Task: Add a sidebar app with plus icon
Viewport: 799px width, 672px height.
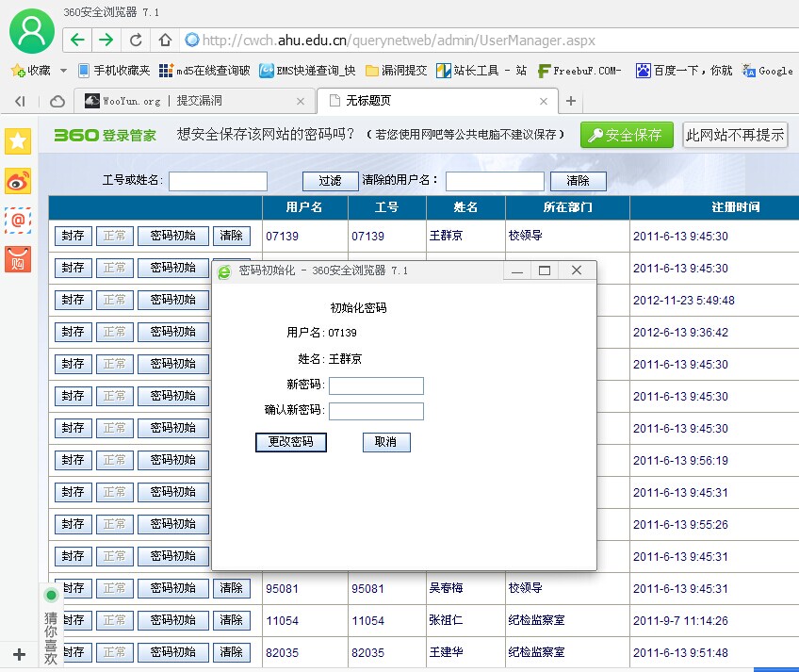Action: 19,654
